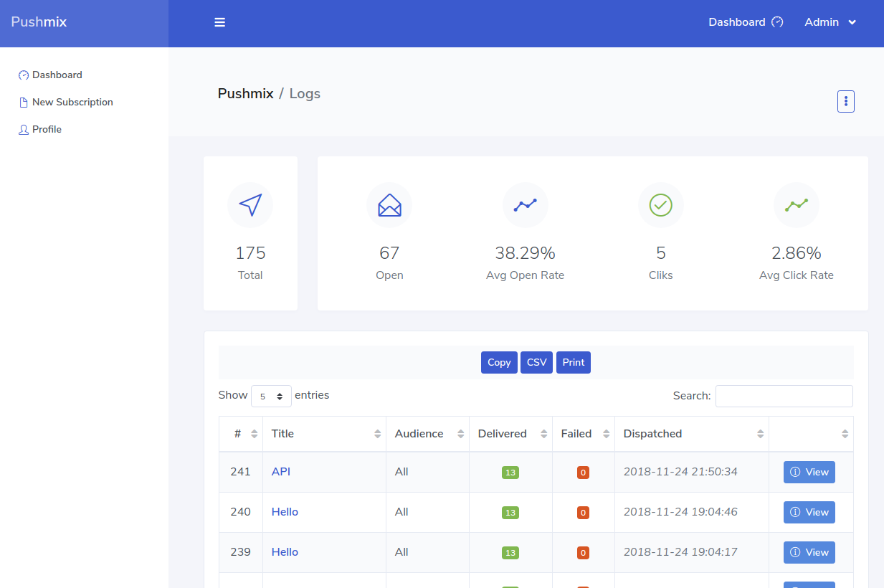The width and height of the screenshot is (884, 588).
Task: Sort table by Delivered column
Action: coord(510,434)
